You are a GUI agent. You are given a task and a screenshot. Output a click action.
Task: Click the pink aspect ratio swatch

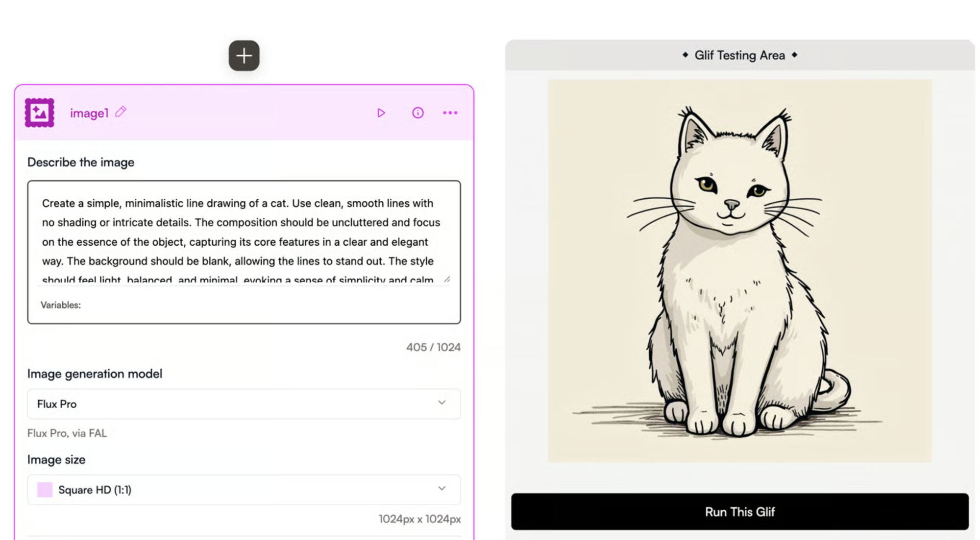45,490
